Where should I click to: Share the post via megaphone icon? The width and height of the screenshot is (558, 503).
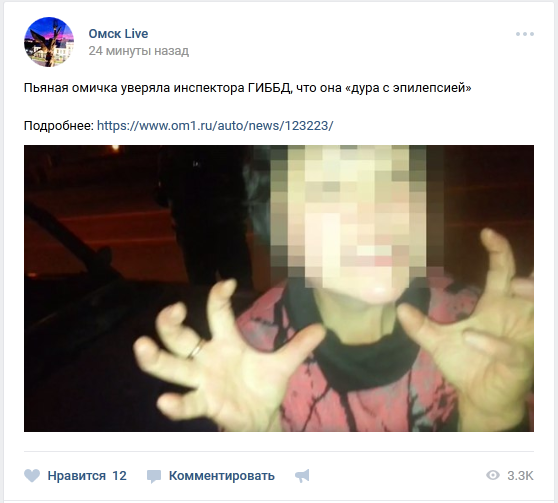click(x=302, y=476)
